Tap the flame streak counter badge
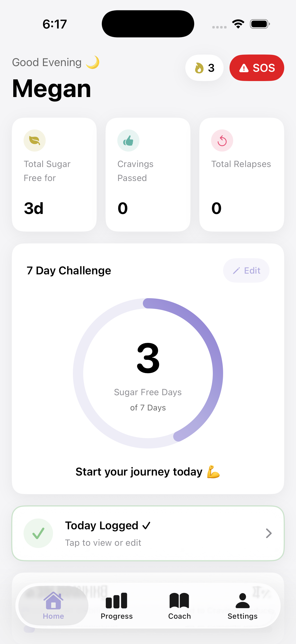This screenshot has width=296, height=644. click(204, 68)
